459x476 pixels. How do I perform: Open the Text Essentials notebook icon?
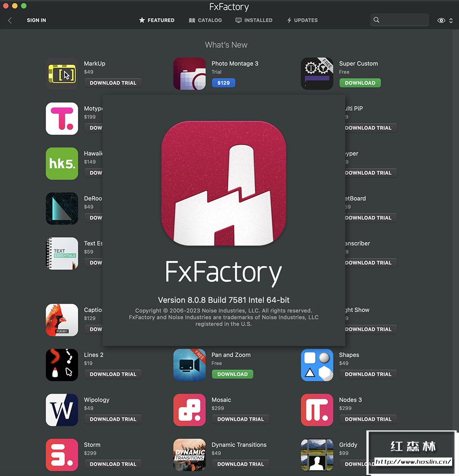point(62,253)
